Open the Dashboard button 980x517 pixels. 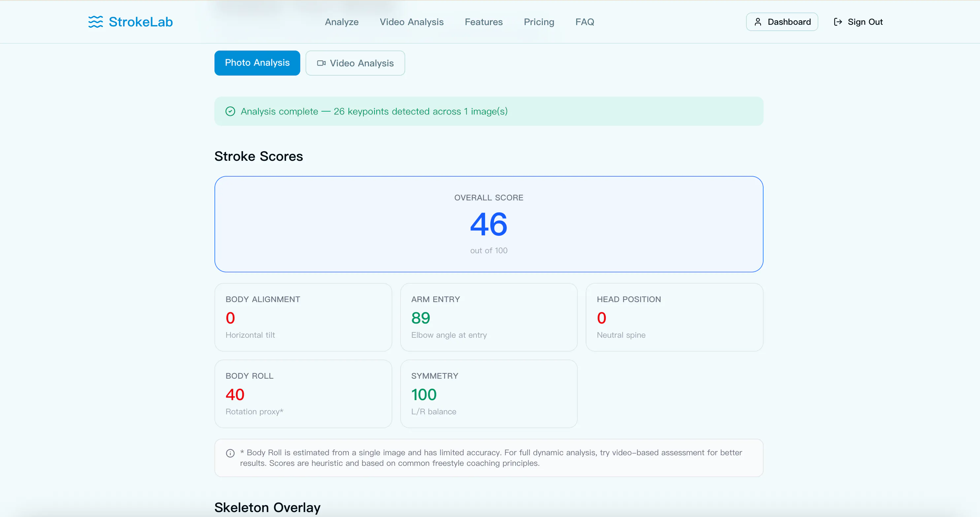click(782, 22)
